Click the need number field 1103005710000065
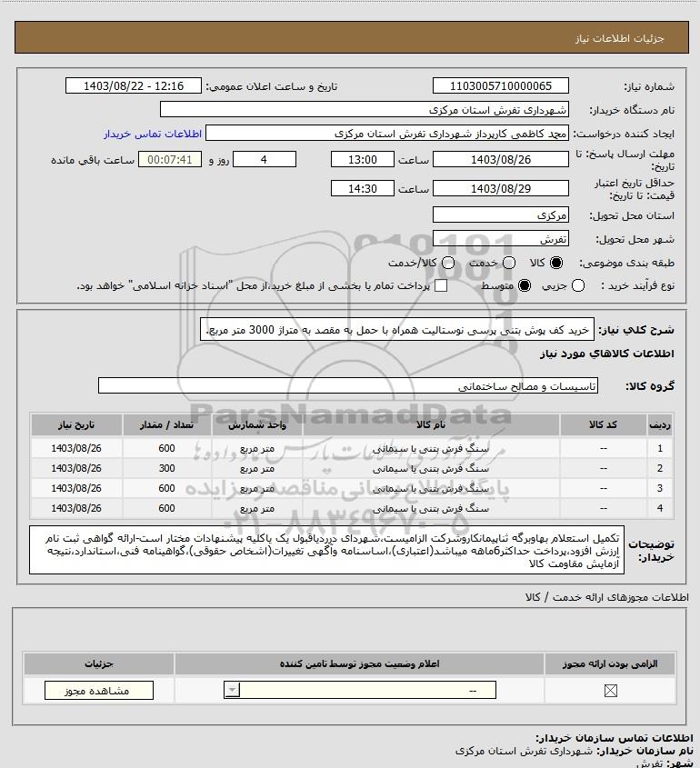Viewport: 700px width, 768px height. (x=501, y=85)
